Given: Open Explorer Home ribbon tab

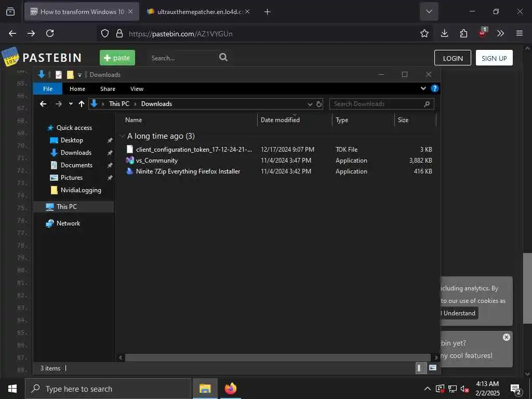Looking at the screenshot, I should point(77,88).
